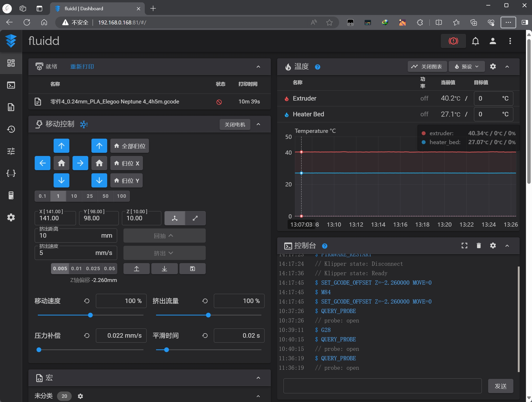Screen dimensions: 532x402
Task: Toggle relative positioning mode button
Action: (195, 218)
